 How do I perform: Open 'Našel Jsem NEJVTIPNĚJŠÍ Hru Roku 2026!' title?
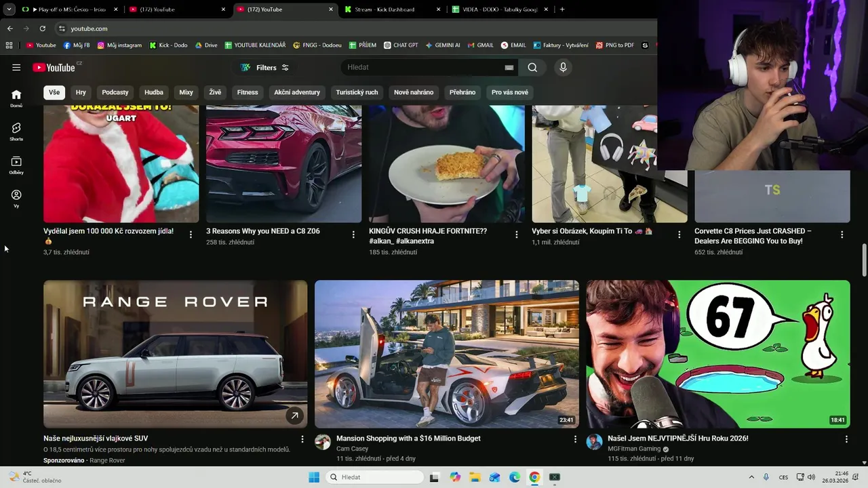pos(677,439)
